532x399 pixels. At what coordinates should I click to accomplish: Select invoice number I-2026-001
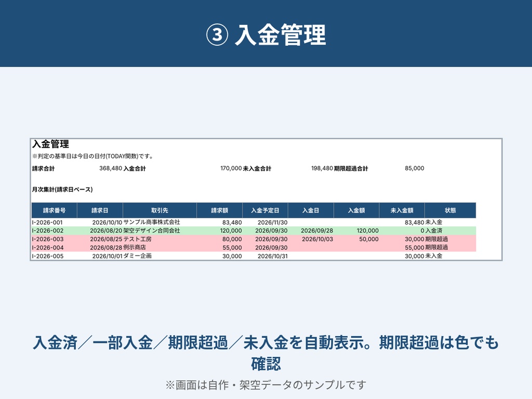click(47, 222)
